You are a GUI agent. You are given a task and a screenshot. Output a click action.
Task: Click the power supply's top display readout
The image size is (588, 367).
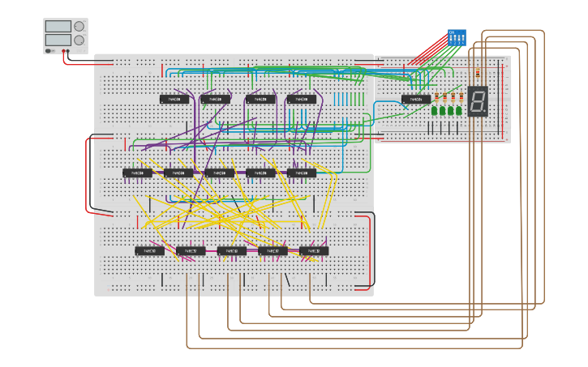coord(58,26)
